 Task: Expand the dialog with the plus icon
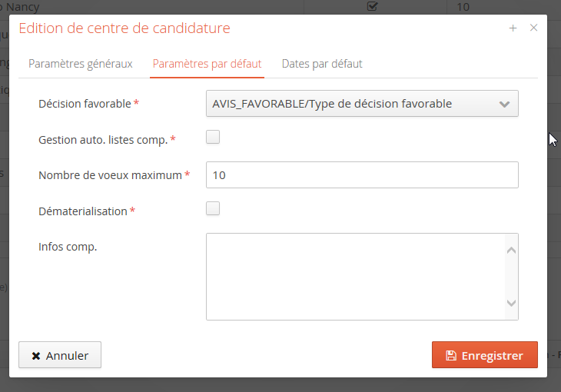(513, 28)
